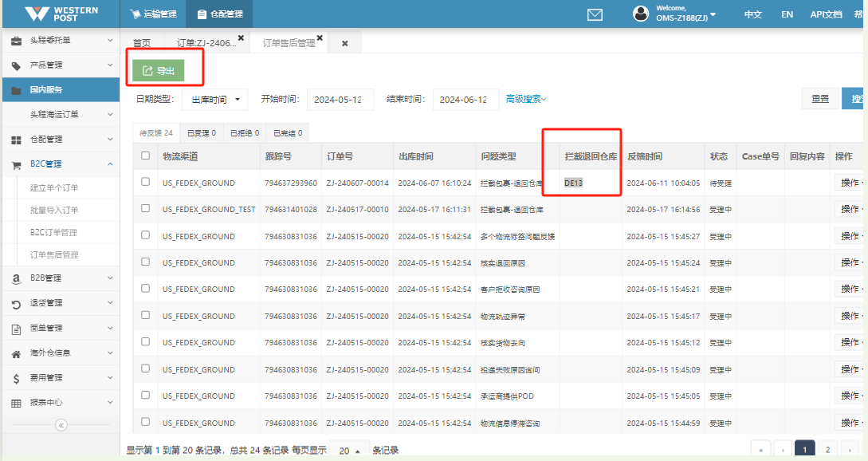Image resolution: width=868 pixels, height=461 pixels.
Task: Click the user avatar icon
Action: point(641,14)
